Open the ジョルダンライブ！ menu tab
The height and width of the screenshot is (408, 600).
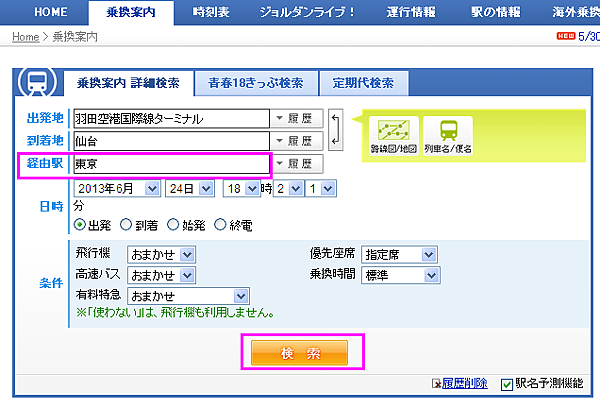(x=307, y=12)
